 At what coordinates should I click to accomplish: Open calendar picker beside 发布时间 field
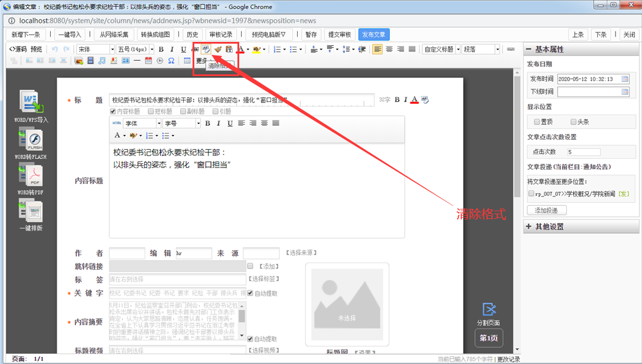tap(625, 78)
